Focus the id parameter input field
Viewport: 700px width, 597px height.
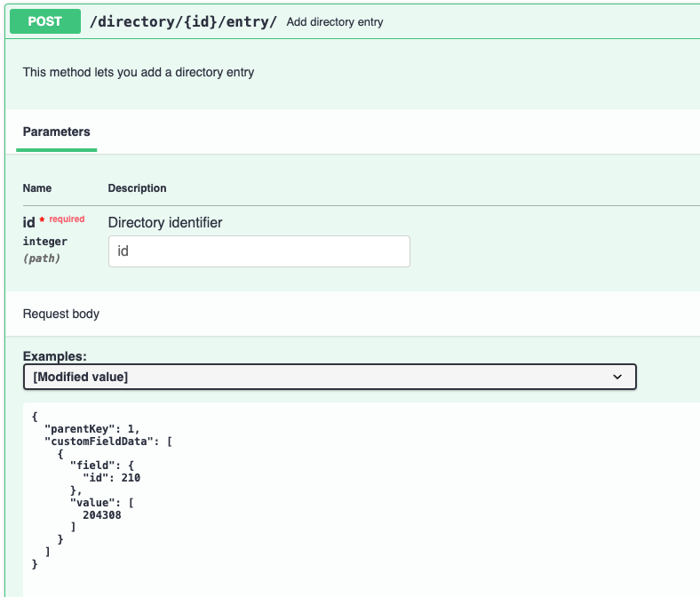click(259, 251)
